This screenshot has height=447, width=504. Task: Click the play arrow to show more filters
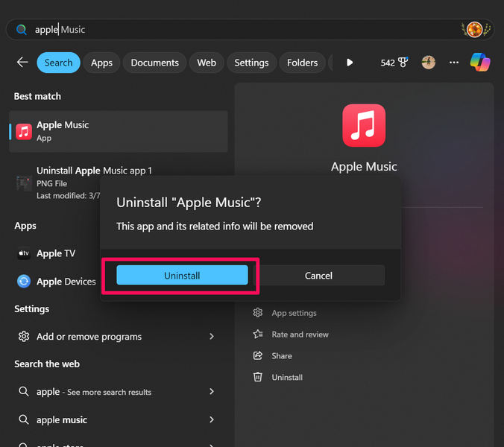[350, 63]
